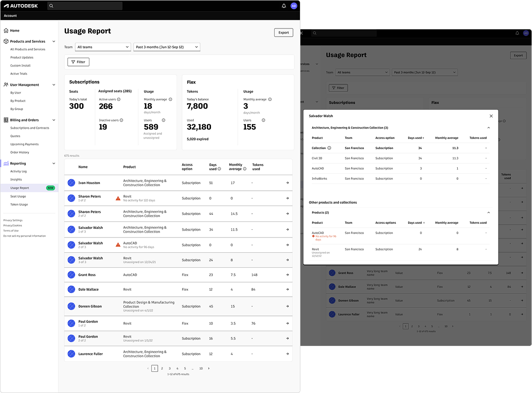The width and height of the screenshot is (532, 393).
Task: Click the arrow icon on Ivan Houston's row
Action: tap(287, 183)
